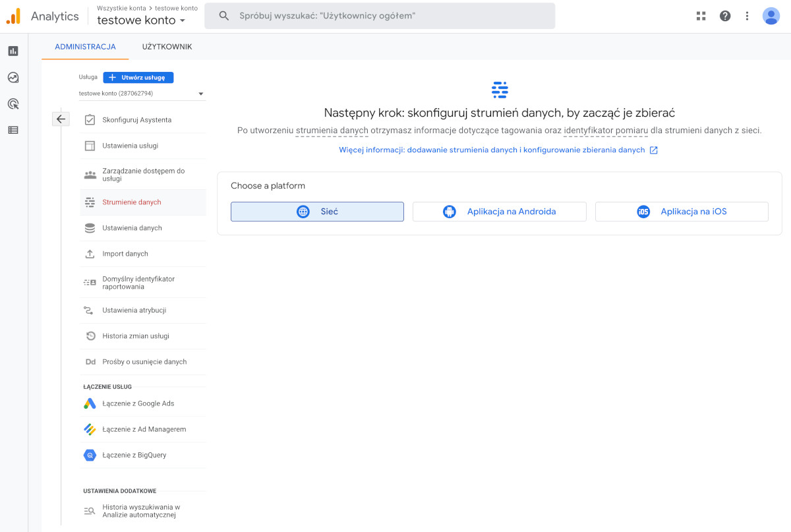Click the Ustawienia danych database icon
The width and height of the screenshot is (791, 532).
tap(90, 228)
